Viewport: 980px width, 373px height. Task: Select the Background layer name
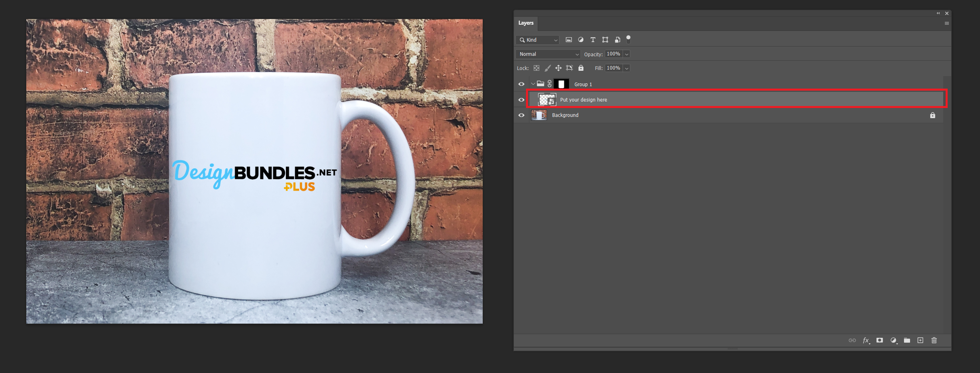[565, 115]
